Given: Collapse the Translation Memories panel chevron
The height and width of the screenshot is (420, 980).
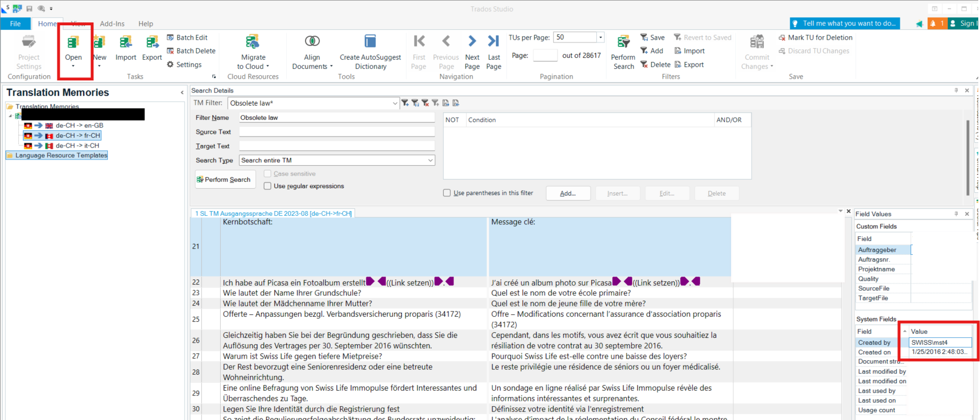Looking at the screenshot, I should tap(182, 92).
